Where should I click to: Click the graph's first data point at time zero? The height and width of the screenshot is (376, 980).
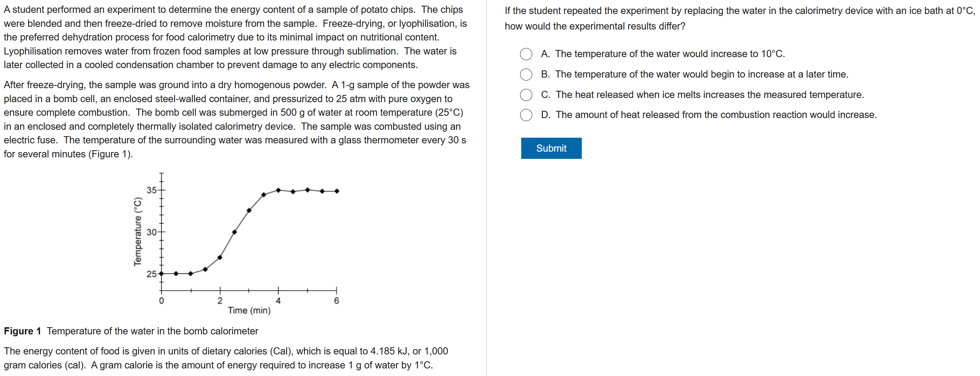(x=161, y=273)
